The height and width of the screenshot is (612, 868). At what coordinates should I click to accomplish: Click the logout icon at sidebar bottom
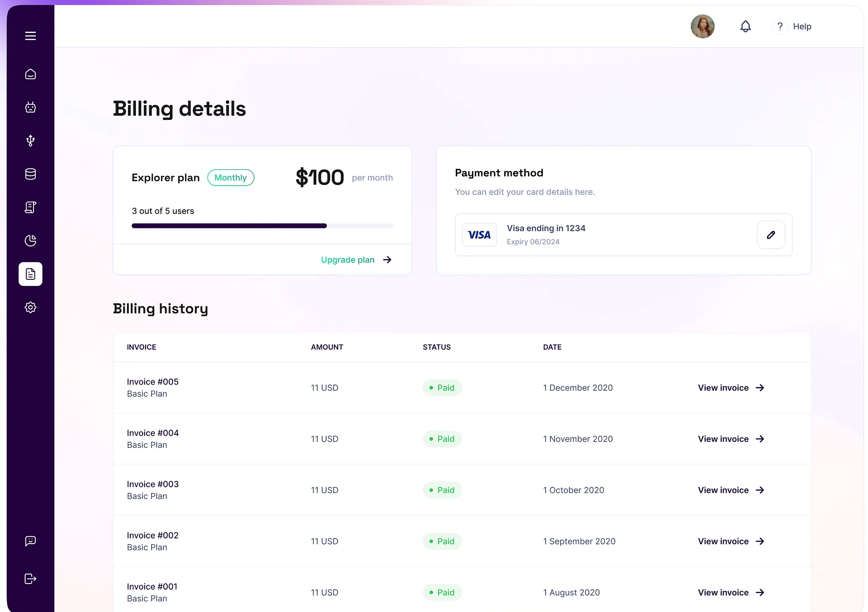click(x=30, y=579)
